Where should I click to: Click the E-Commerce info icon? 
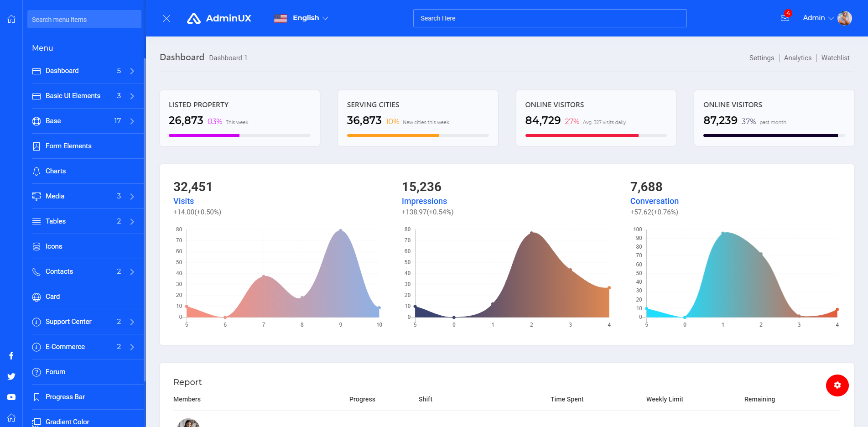pos(36,347)
